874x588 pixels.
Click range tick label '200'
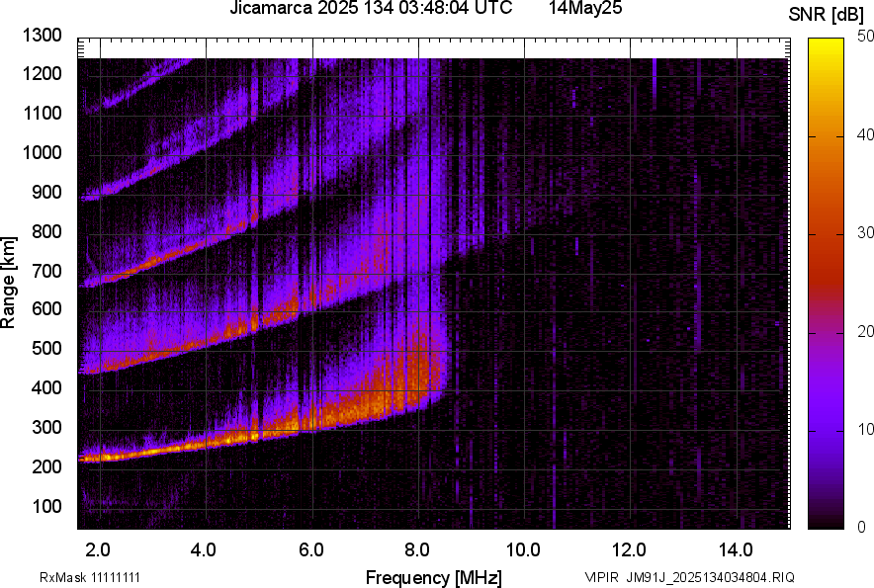pos(46,466)
